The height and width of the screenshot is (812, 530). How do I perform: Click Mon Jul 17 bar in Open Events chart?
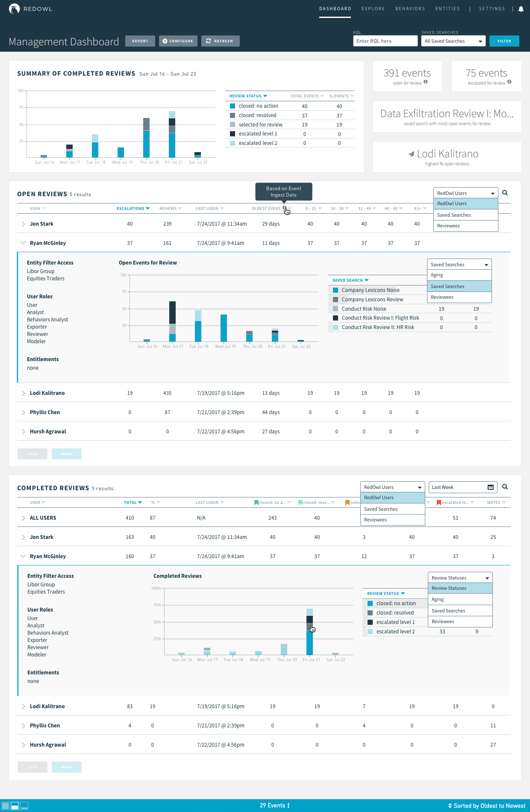click(173, 321)
